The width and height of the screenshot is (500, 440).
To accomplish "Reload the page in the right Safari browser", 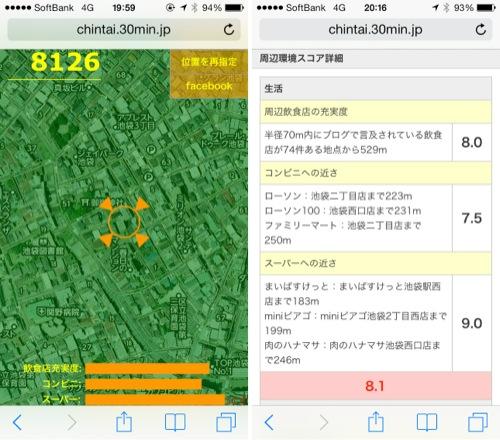I will click(x=481, y=30).
